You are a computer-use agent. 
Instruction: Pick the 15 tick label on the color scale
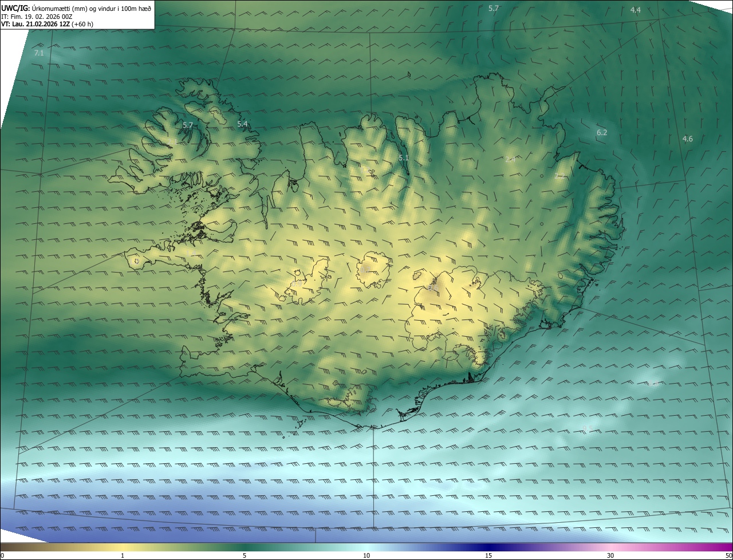(x=488, y=555)
